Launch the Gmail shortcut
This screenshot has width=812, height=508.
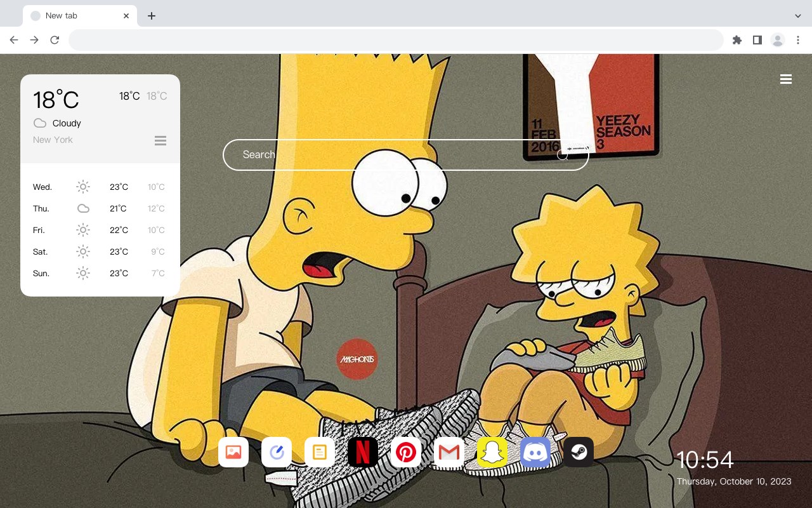(449, 452)
